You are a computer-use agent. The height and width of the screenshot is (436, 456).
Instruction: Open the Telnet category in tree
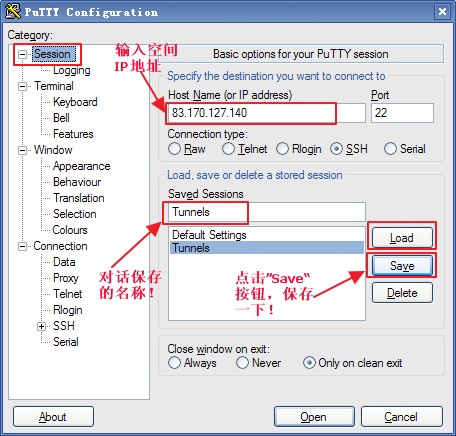[x=68, y=294]
